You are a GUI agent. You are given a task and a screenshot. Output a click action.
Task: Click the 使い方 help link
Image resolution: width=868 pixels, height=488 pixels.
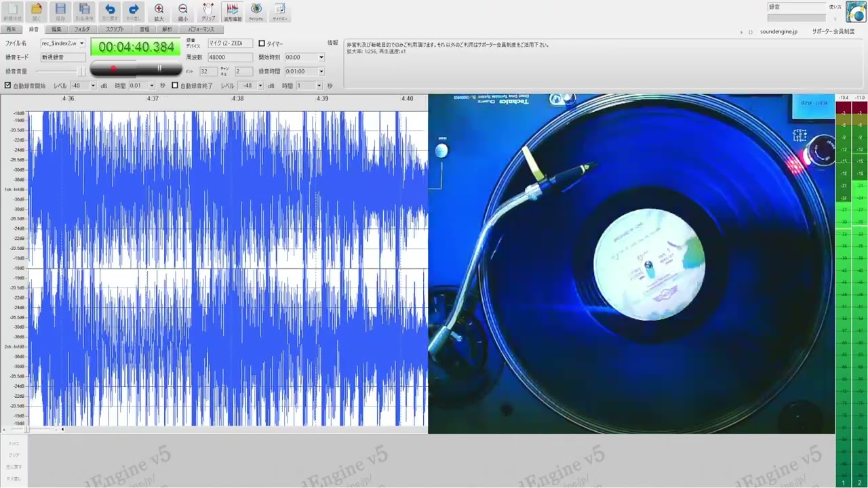pyautogui.click(x=835, y=7)
